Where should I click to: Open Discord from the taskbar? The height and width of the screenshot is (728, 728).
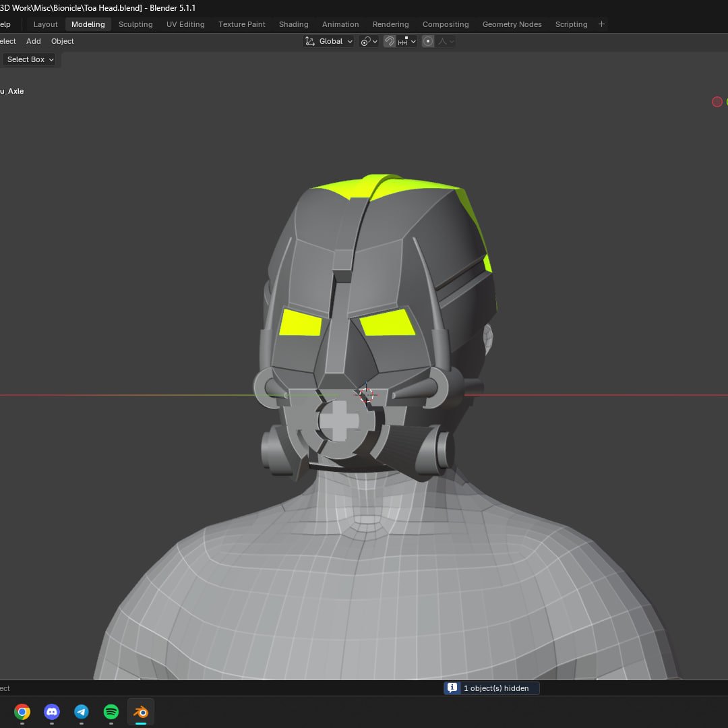coord(52,712)
